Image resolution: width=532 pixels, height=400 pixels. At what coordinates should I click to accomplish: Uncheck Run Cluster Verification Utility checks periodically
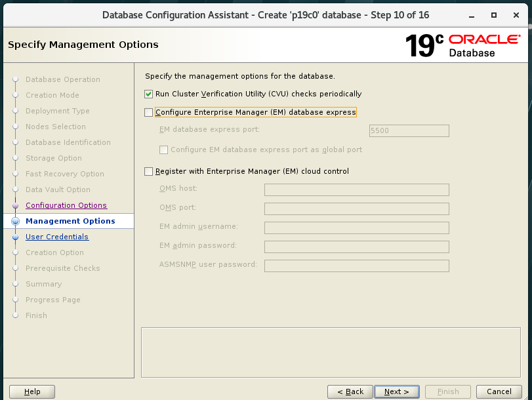[x=149, y=94]
